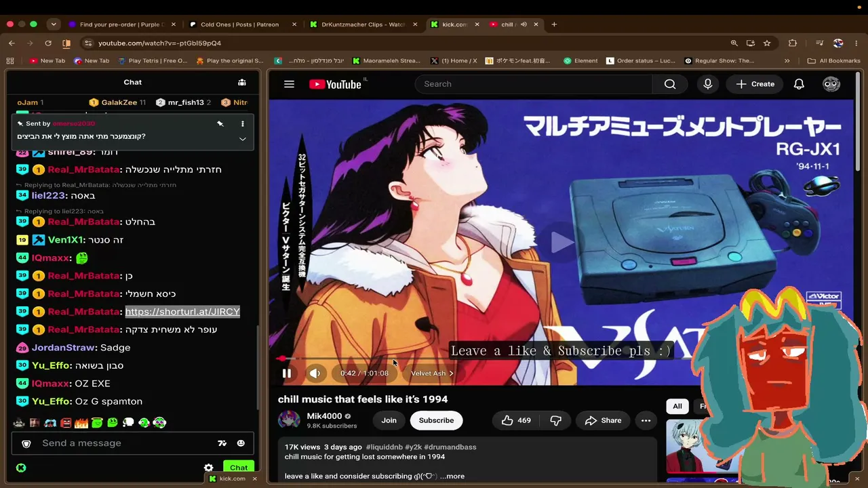Open chat settings gear
Viewport: 868px width, 488px height.
click(x=209, y=468)
